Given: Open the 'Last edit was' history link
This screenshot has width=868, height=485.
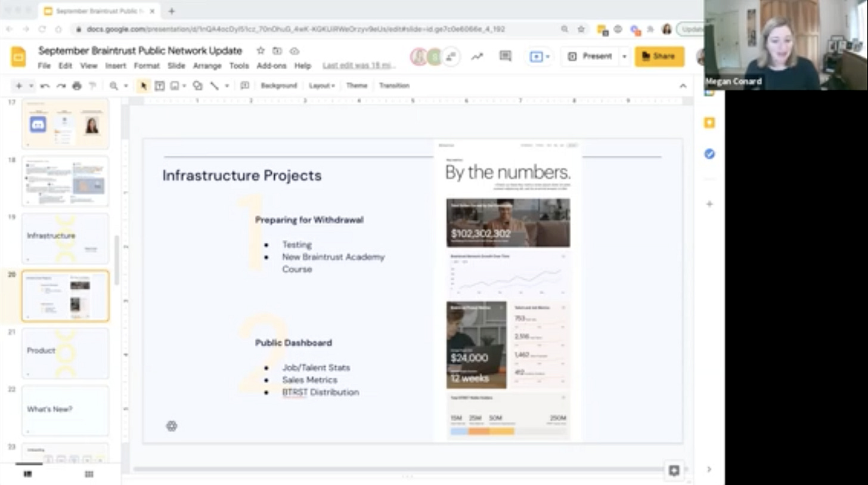Looking at the screenshot, I should (359, 66).
